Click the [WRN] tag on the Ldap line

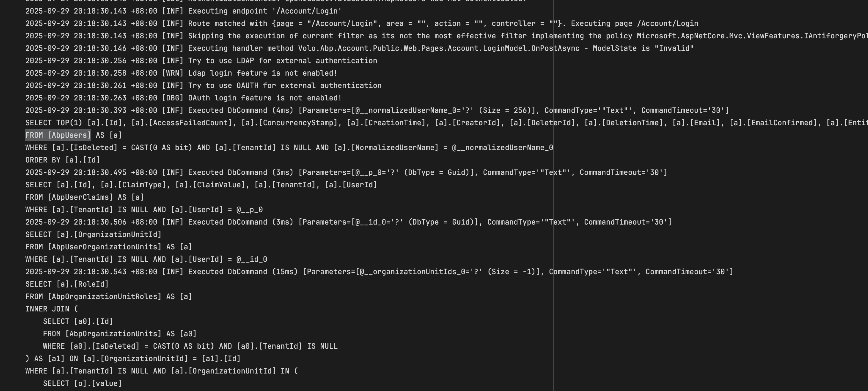coord(173,73)
